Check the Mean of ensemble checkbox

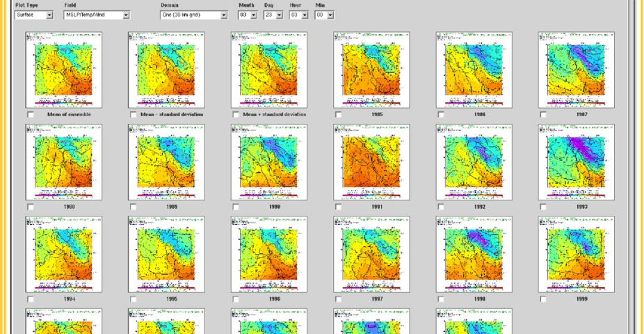coord(31,114)
